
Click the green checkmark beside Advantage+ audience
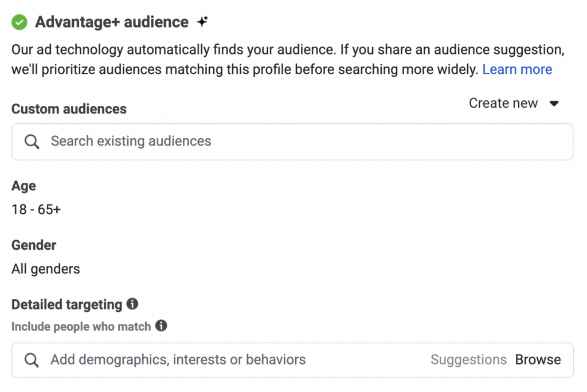pyautogui.click(x=19, y=22)
